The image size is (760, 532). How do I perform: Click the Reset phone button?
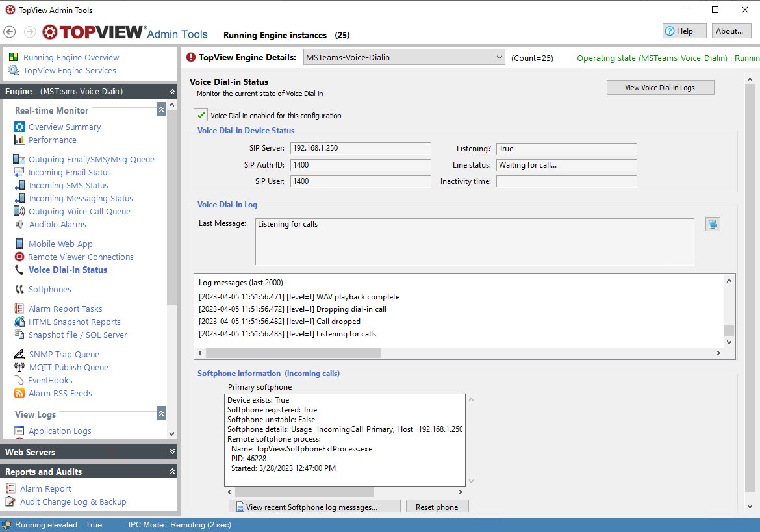click(437, 507)
